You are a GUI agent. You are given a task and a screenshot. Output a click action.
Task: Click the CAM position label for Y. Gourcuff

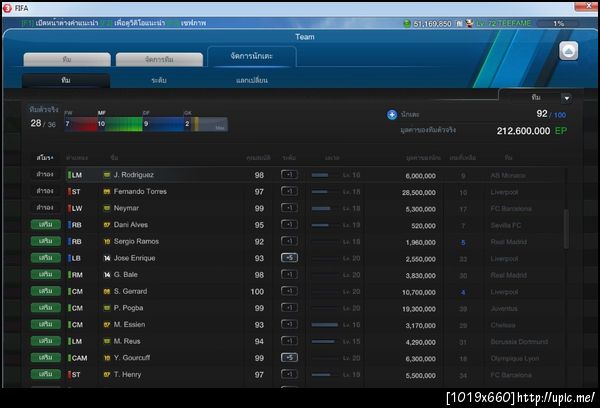pyautogui.click(x=79, y=358)
